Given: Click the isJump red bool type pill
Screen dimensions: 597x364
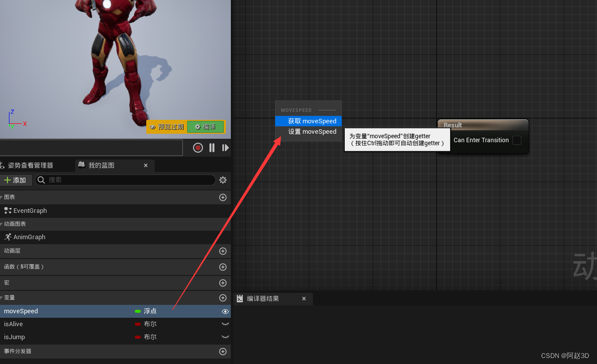Looking at the screenshot, I should click(138, 337).
